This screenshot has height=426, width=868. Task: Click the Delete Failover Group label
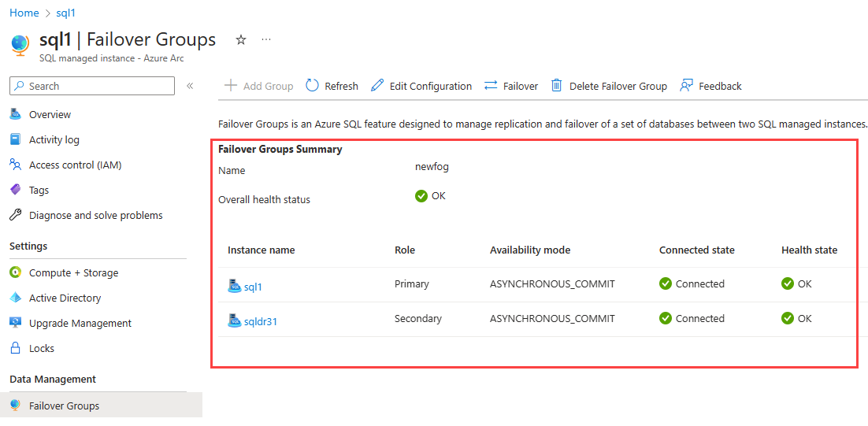coord(618,87)
